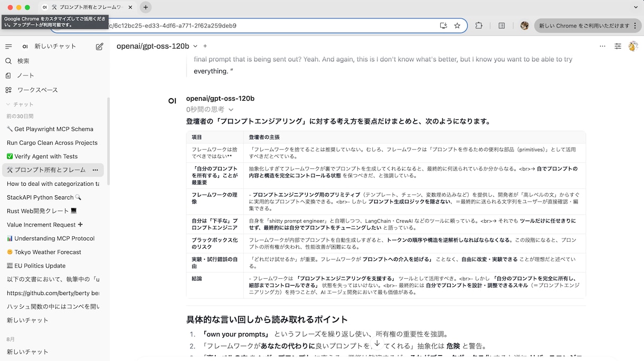
Task: Open the Run Cargo Clean Across Projects chat
Action: pos(53,142)
